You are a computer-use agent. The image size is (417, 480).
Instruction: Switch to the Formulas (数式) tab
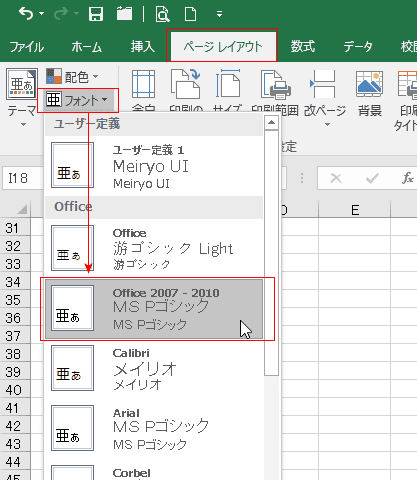pos(302,46)
